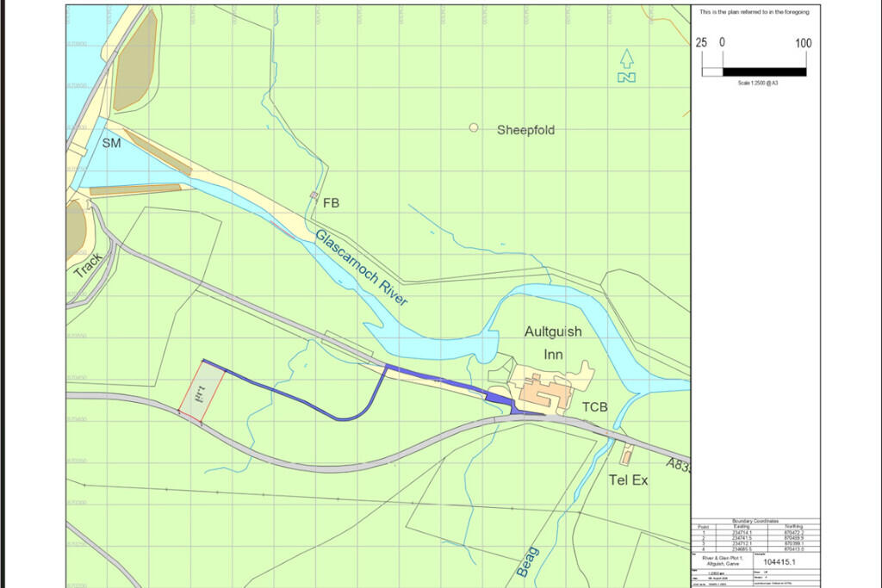Click the "Inn" label
Viewport: 882px width, 588px height.
coord(553,355)
